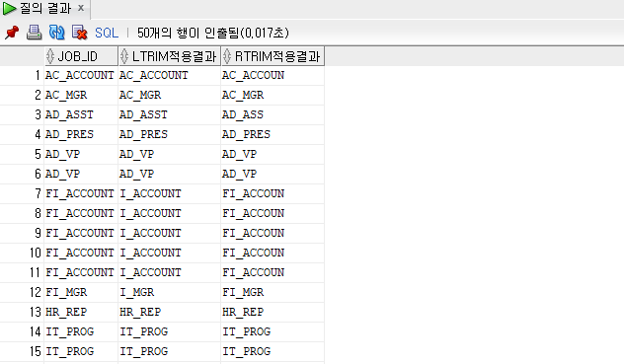Viewport: 624px width, 364px height.
Task: Click the delete row icon with red X
Action: (79, 33)
